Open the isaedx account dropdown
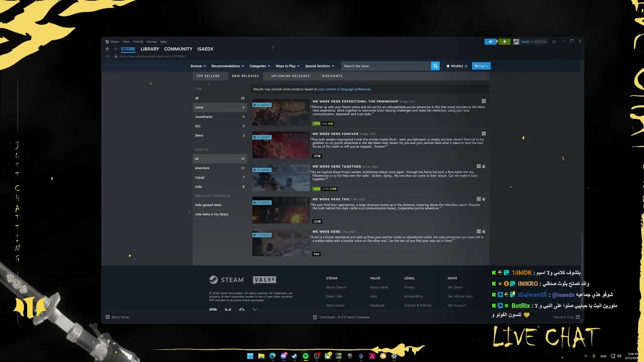Image resolution: width=644 pixels, height=362 pixels. click(x=534, y=42)
